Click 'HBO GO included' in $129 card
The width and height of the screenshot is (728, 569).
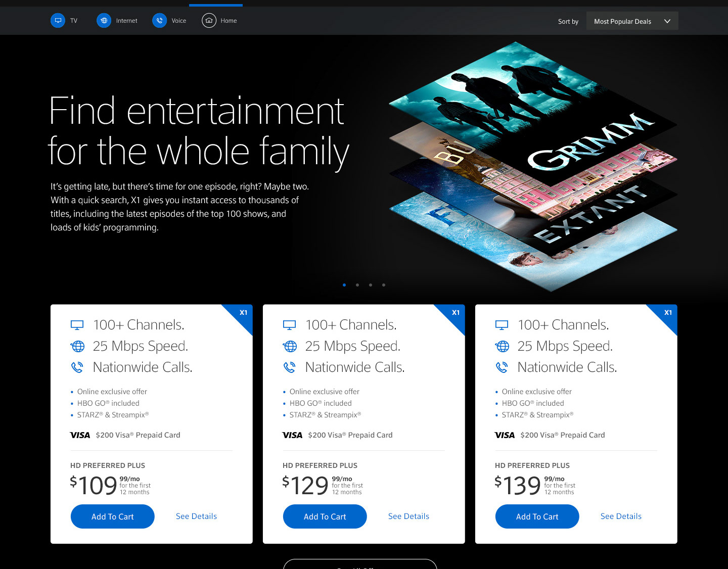321,403
